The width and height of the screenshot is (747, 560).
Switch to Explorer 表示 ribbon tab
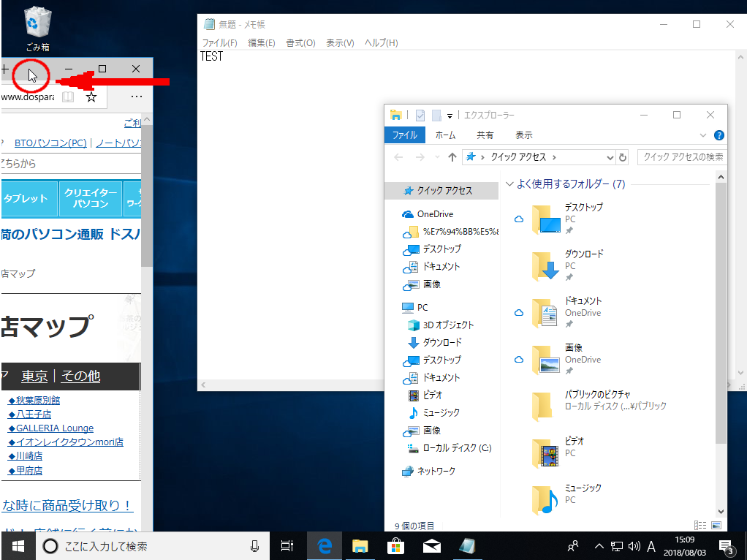(523, 135)
